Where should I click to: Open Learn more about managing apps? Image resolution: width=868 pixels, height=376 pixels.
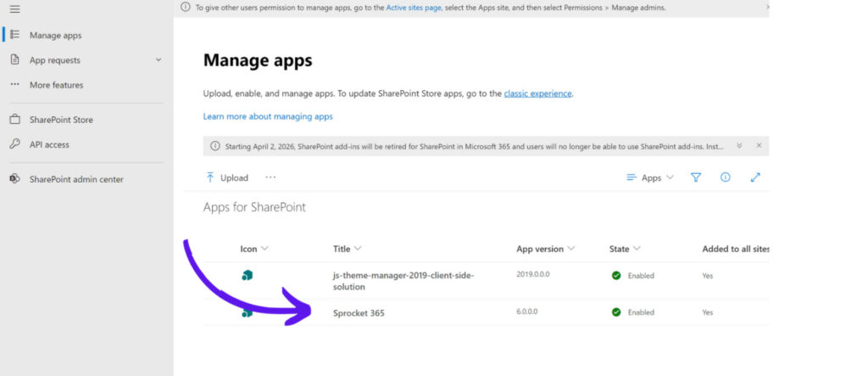(x=268, y=116)
